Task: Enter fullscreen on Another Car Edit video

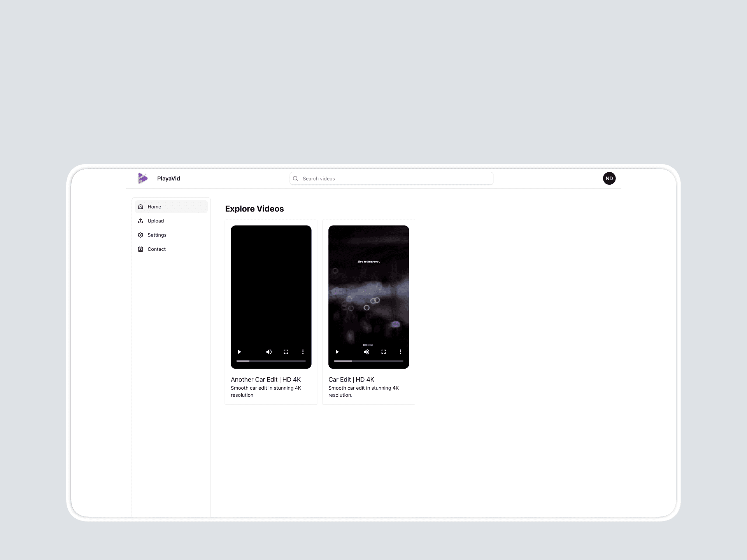Action: coord(286,352)
